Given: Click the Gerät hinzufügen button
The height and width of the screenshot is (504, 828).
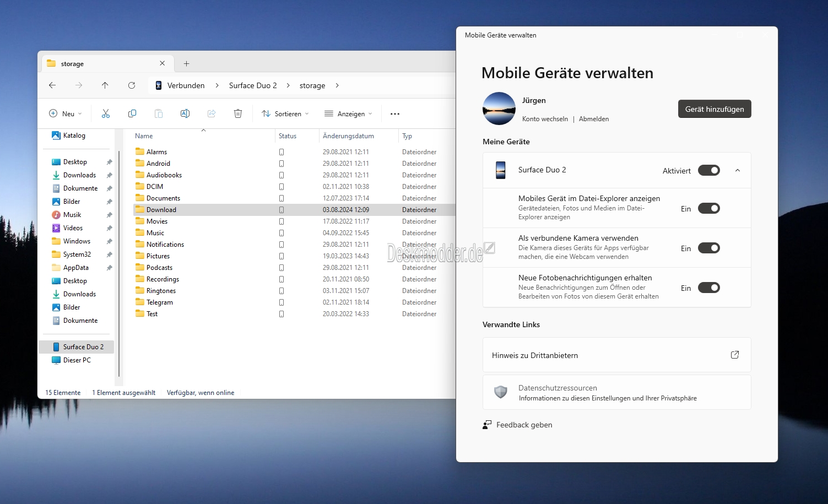Looking at the screenshot, I should click(715, 109).
